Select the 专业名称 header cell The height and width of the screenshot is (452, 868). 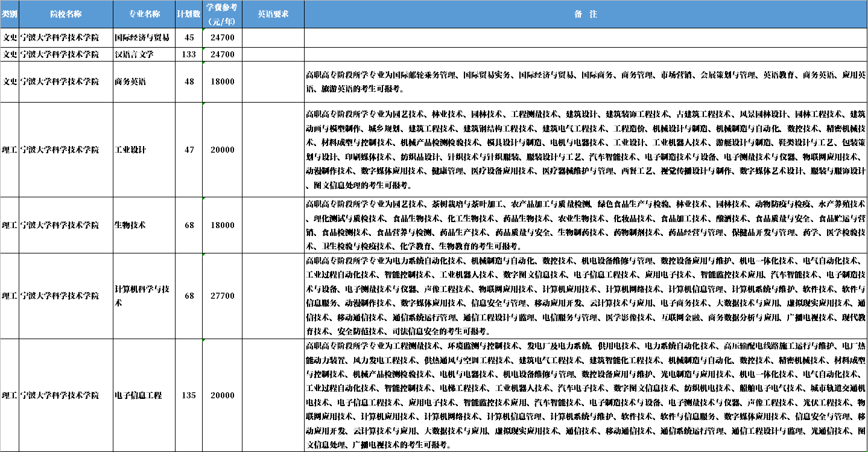click(145, 14)
